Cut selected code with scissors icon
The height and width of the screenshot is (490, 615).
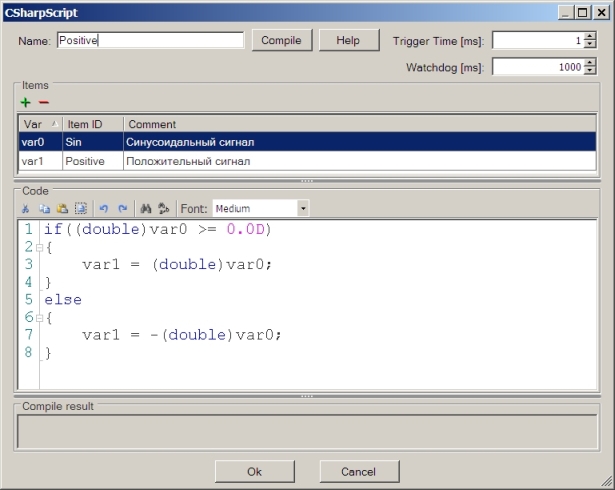25,208
